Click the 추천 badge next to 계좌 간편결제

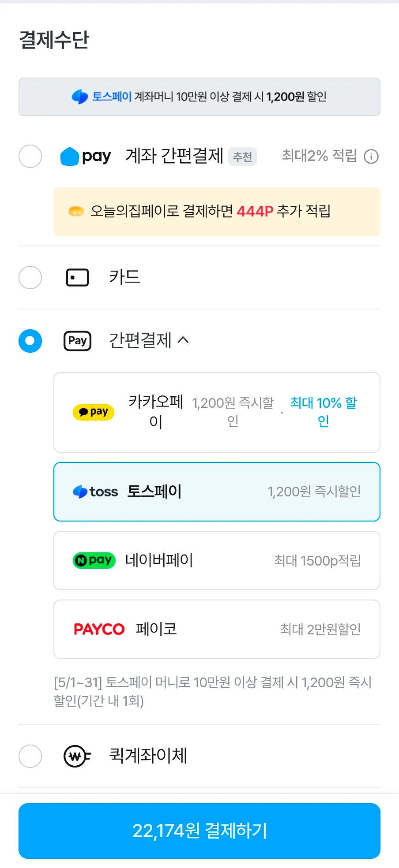click(x=242, y=156)
